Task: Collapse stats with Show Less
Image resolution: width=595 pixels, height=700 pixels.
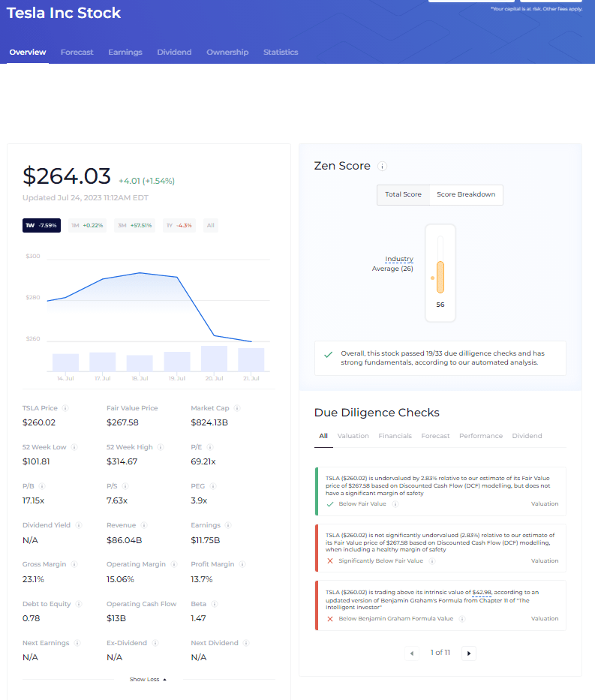Action: pos(148,680)
